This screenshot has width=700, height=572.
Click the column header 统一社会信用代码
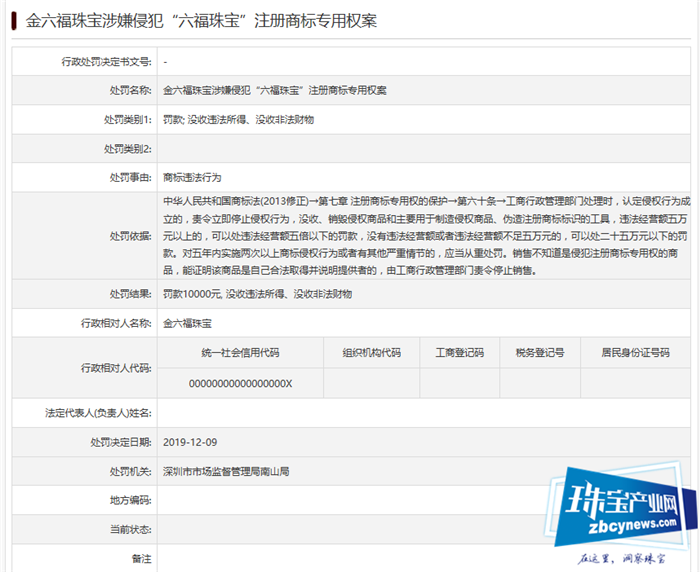click(x=240, y=353)
